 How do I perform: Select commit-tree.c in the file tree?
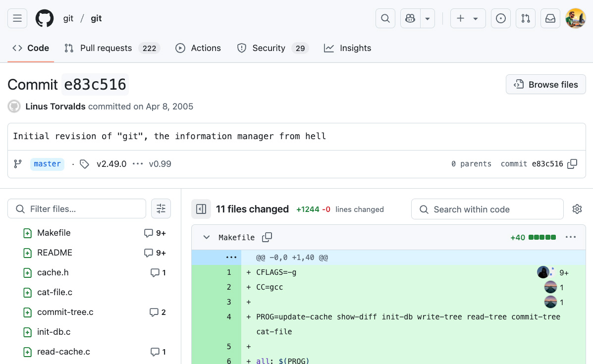click(65, 312)
